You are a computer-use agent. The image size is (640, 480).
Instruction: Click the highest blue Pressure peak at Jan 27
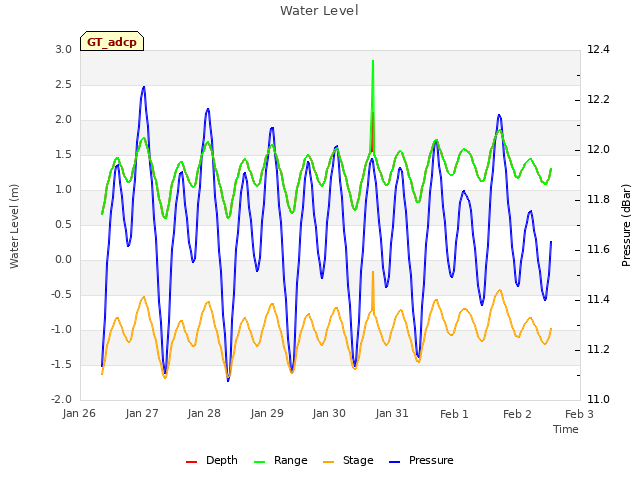tap(144, 87)
